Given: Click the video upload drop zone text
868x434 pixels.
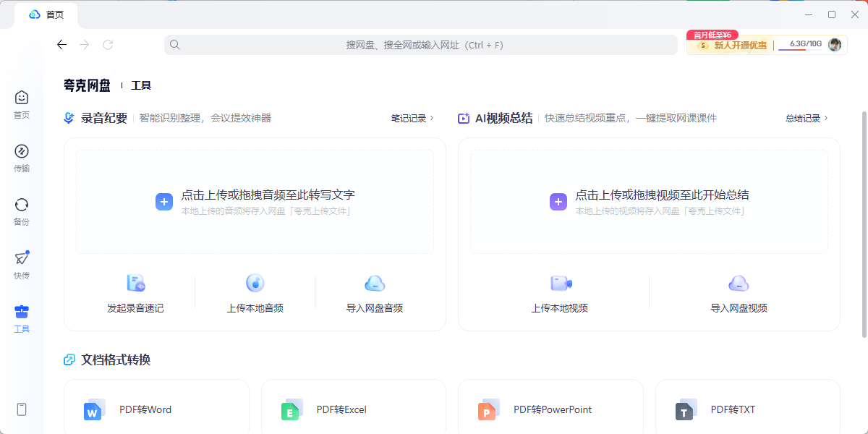Looking at the screenshot, I should coord(662,195).
